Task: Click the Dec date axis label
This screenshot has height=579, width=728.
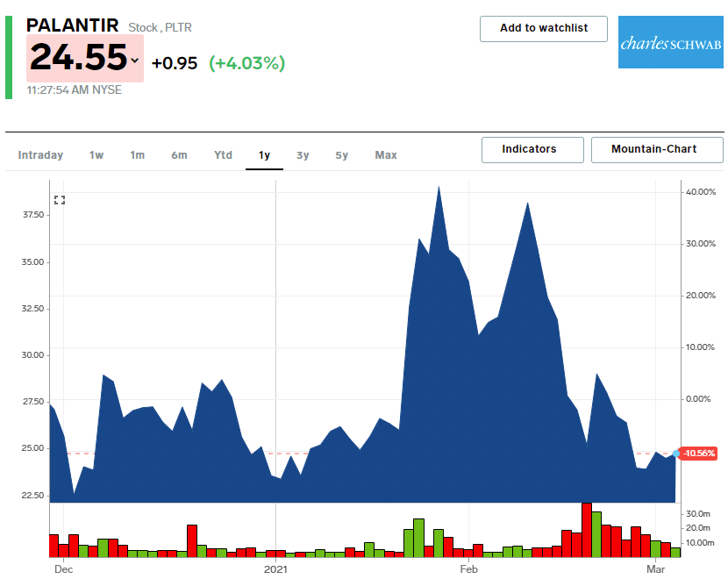Action: coord(64,569)
